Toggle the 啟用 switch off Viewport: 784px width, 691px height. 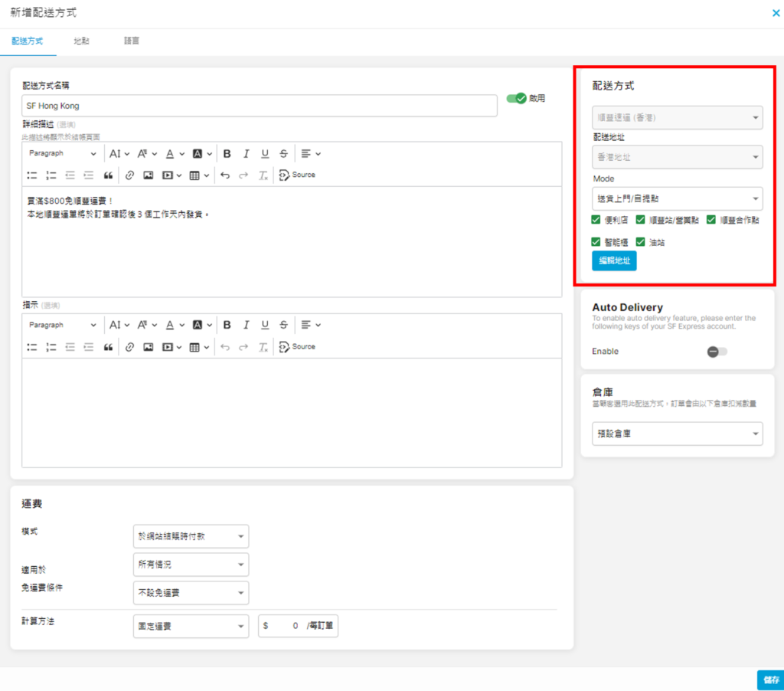click(x=517, y=98)
